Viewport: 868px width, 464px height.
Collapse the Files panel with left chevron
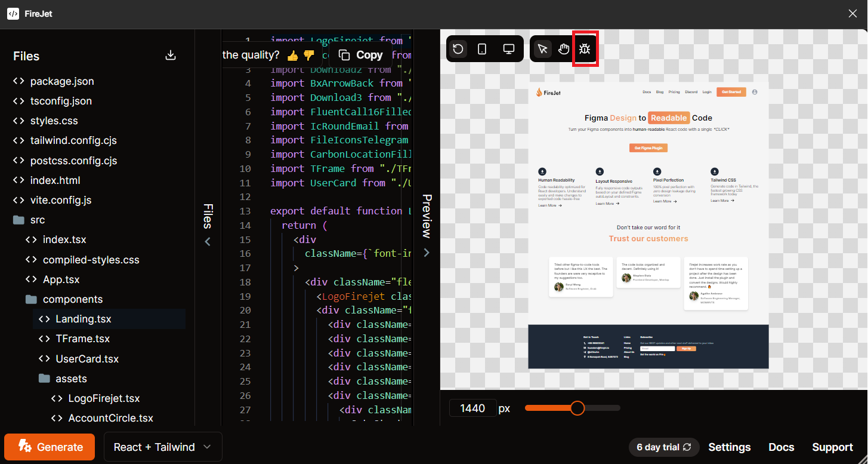pos(207,241)
